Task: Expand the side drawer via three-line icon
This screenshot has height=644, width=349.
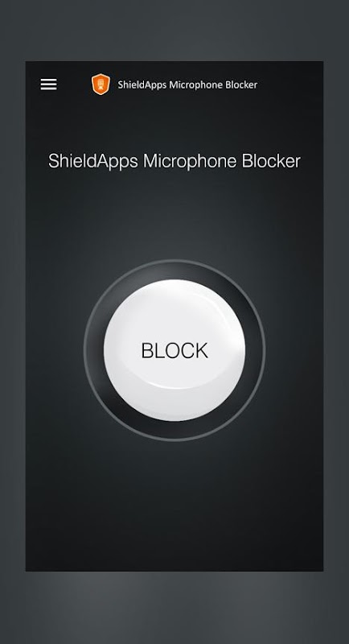Action: click(48, 85)
